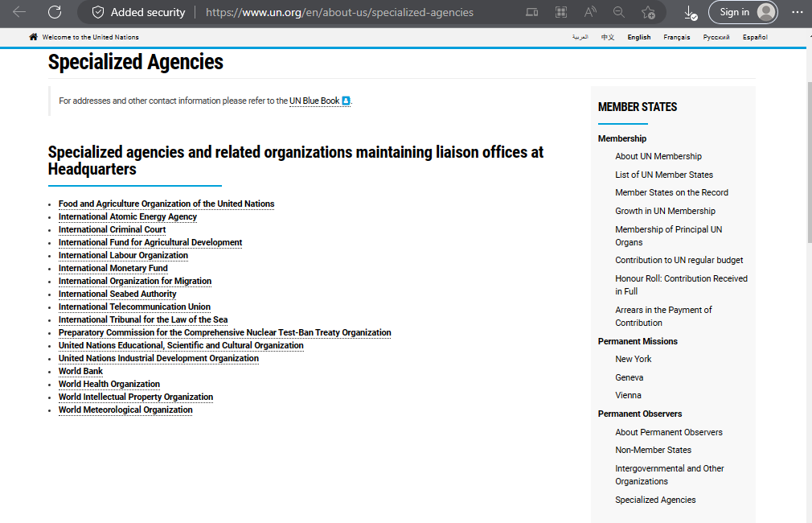Open Honour Roll: Contribution Received in Full
Screen dimensions: 812x523
pyautogui.click(x=681, y=285)
